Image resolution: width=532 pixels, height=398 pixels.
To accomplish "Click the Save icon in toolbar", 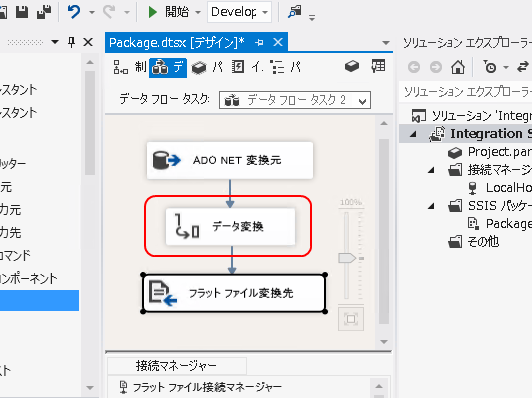I will tap(22, 12).
